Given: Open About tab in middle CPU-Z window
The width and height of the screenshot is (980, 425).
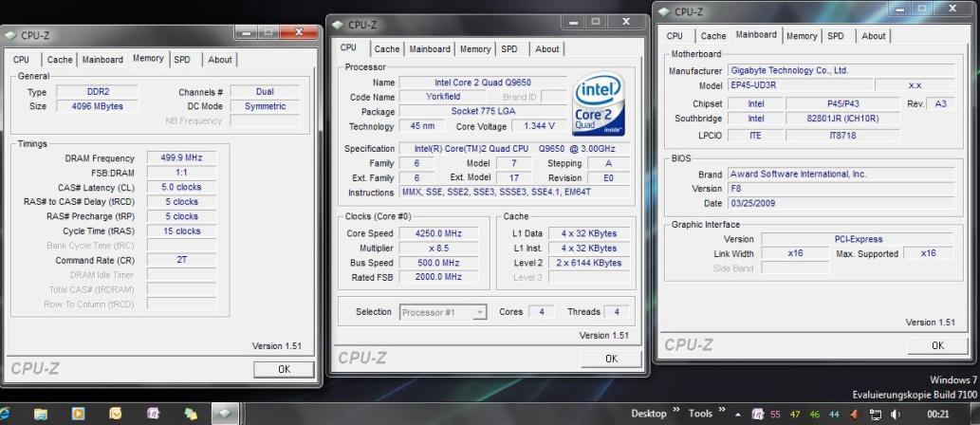Looking at the screenshot, I should [x=546, y=48].
